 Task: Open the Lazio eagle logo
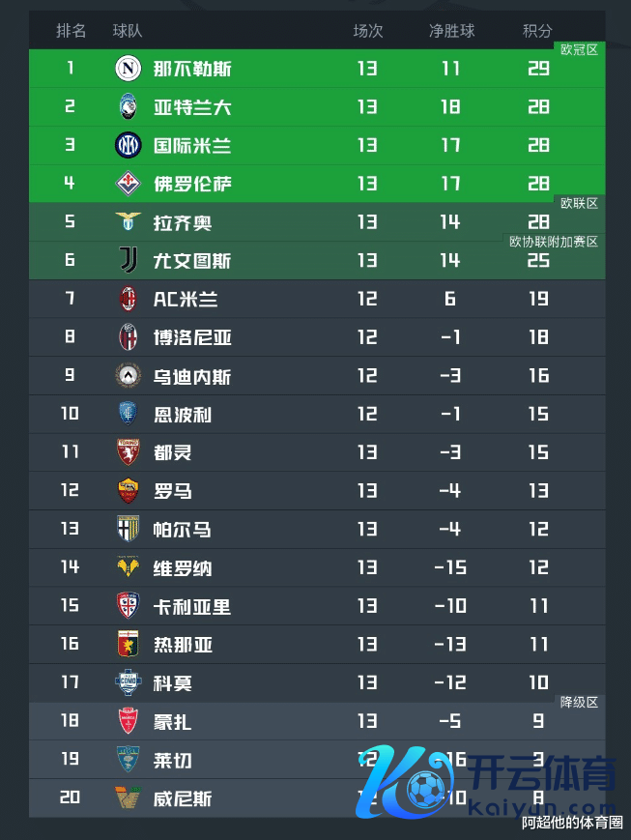click(x=128, y=222)
